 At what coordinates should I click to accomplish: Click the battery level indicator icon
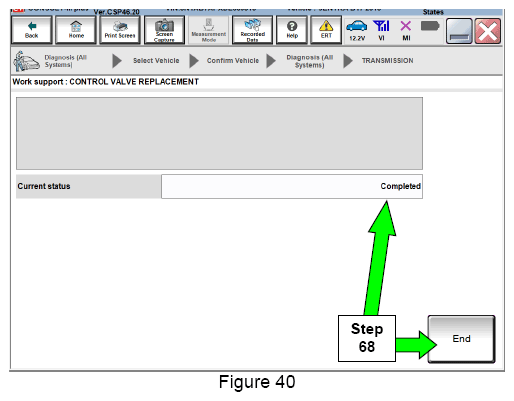tap(430, 26)
